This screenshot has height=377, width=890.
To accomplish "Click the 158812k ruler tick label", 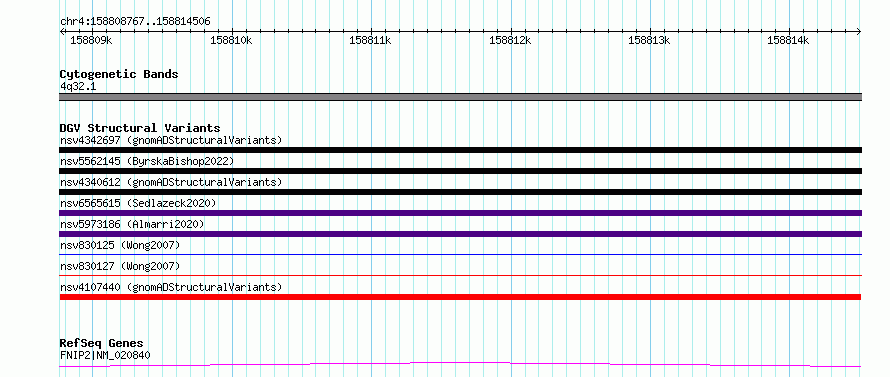I will click(510, 40).
